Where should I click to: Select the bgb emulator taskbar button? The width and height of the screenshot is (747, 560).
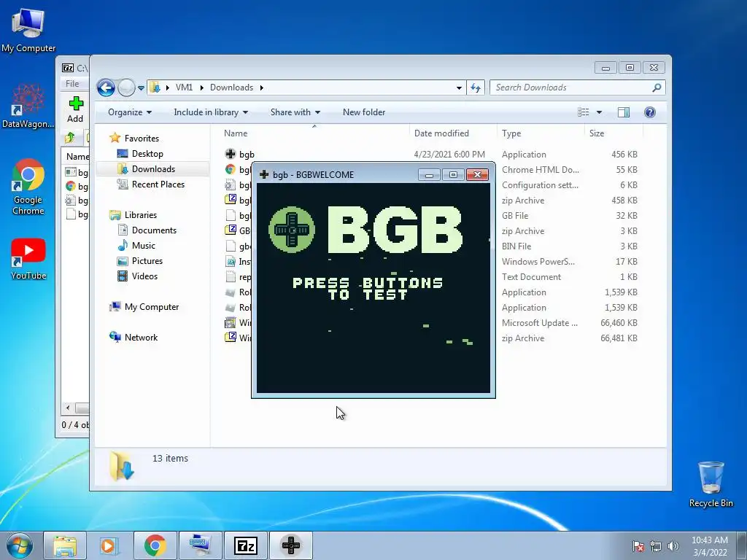tap(291, 545)
